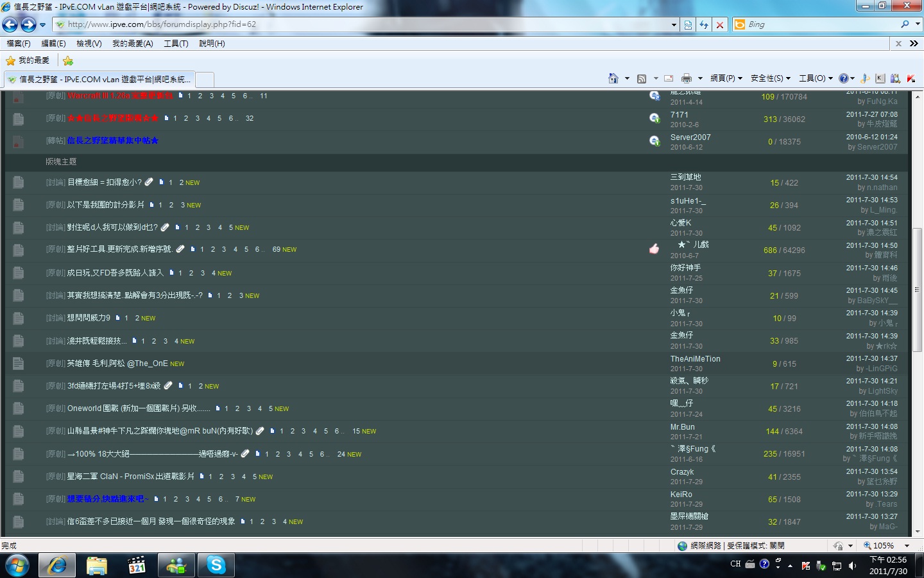Click the network icon in system tray
This screenshot has width=924, height=578.
pyautogui.click(x=837, y=566)
